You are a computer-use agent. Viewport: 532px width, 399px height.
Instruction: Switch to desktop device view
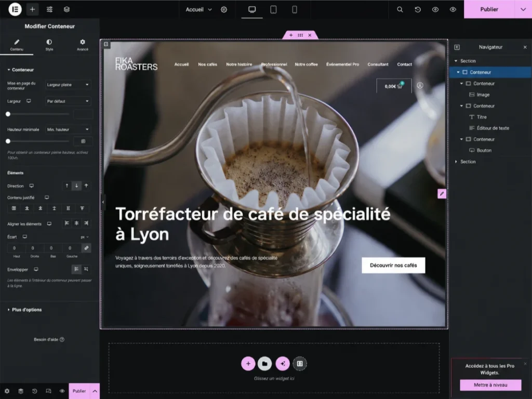[252, 9]
